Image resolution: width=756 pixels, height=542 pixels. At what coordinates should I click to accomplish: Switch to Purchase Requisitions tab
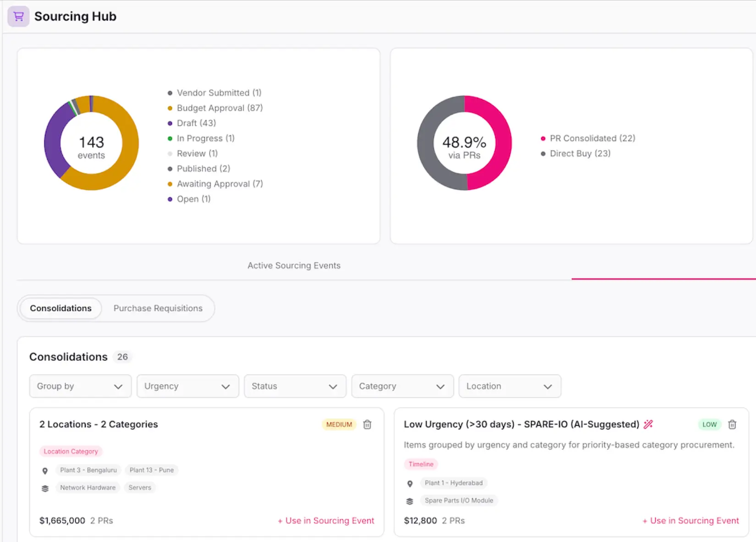pos(158,308)
